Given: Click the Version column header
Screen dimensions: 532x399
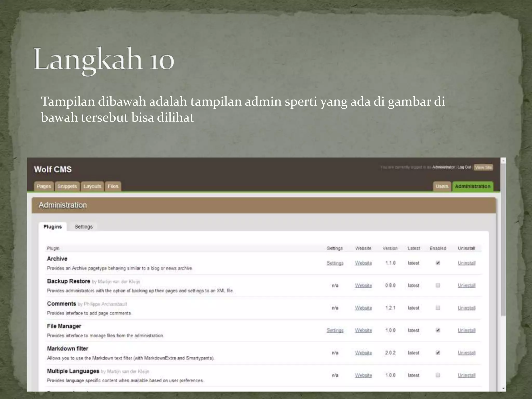Looking at the screenshot, I should [x=390, y=248].
